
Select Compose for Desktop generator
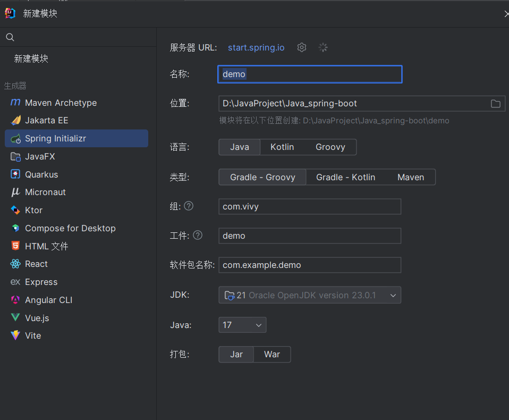[x=70, y=228]
